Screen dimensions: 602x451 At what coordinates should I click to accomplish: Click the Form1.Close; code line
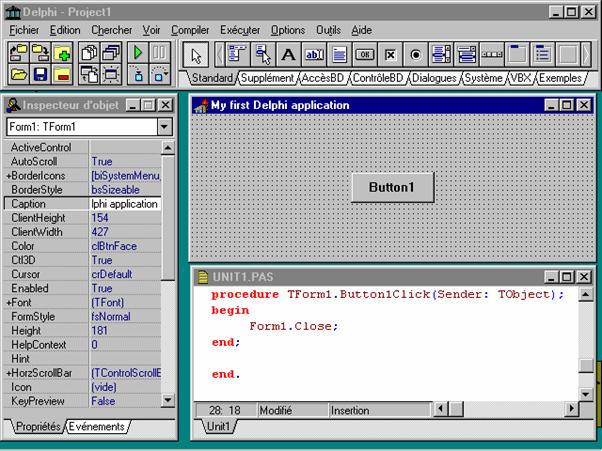coord(294,326)
